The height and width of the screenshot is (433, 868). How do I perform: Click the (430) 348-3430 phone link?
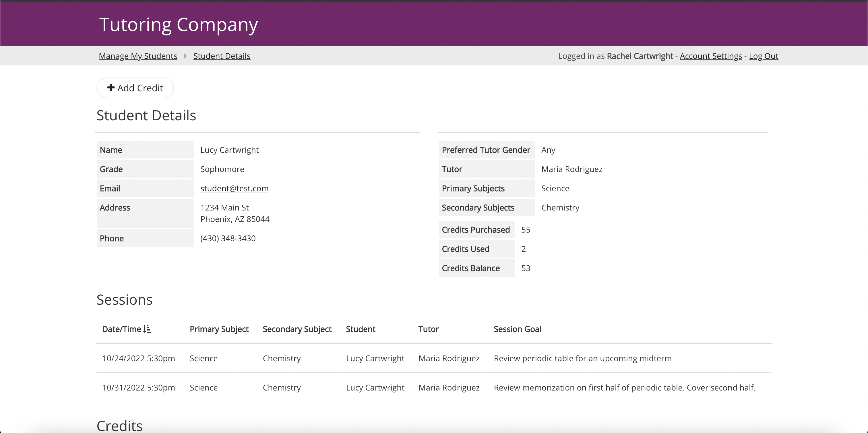(228, 238)
